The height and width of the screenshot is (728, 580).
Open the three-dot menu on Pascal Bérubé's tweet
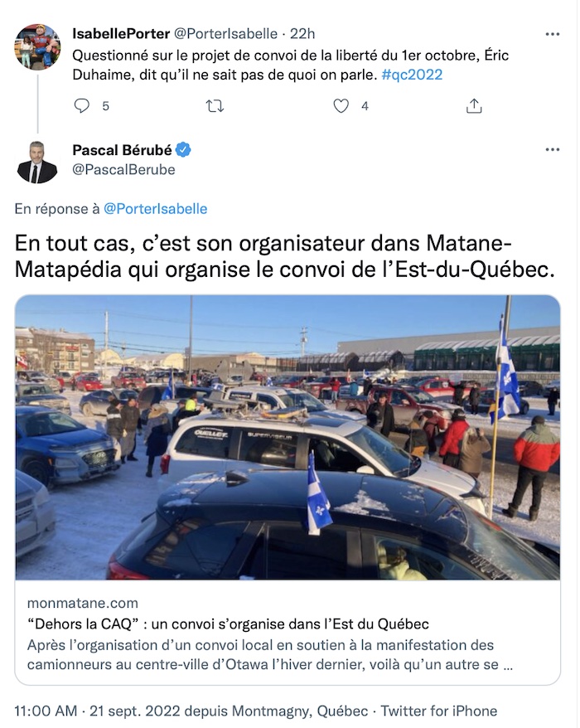click(552, 149)
